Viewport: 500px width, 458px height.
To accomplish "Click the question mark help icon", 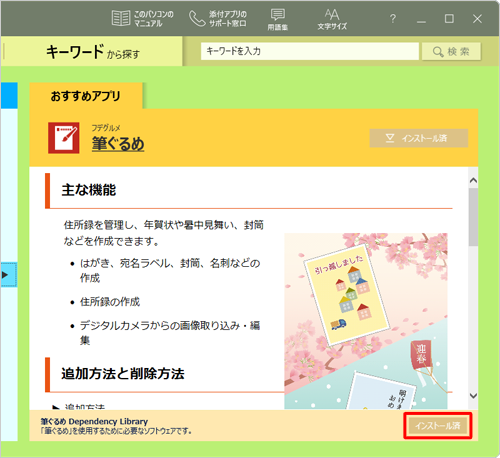I will click(393, 19).
